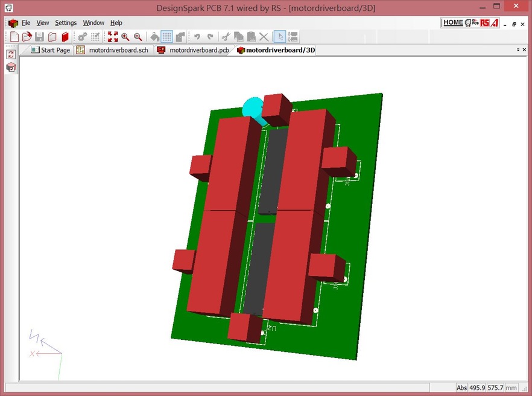532x396 pixels.
Task: Click the 3D box checkbox sidebar icon
Action: (x=11, y=67)
